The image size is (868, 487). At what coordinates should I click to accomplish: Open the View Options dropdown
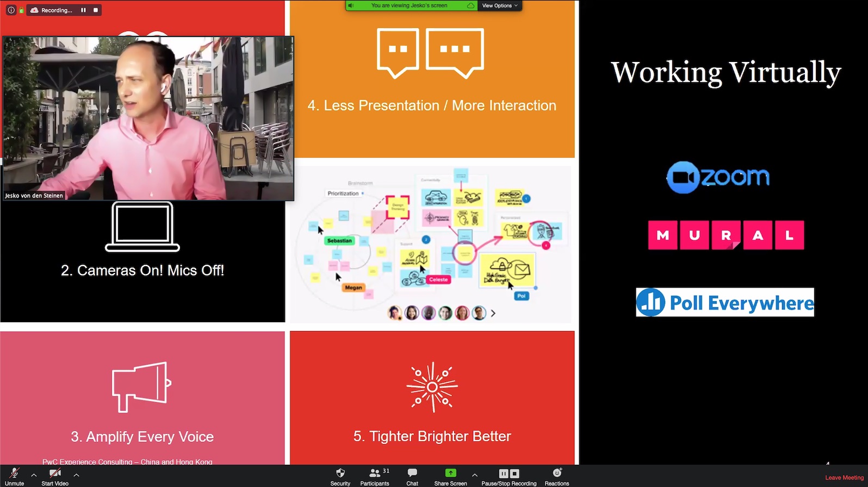[499, 5]
